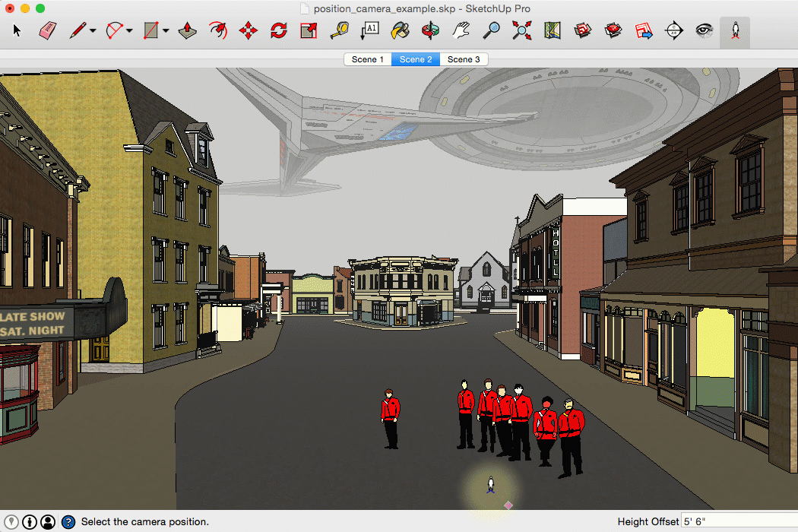Switch to Scene 3 tab

tap(464, 59)
